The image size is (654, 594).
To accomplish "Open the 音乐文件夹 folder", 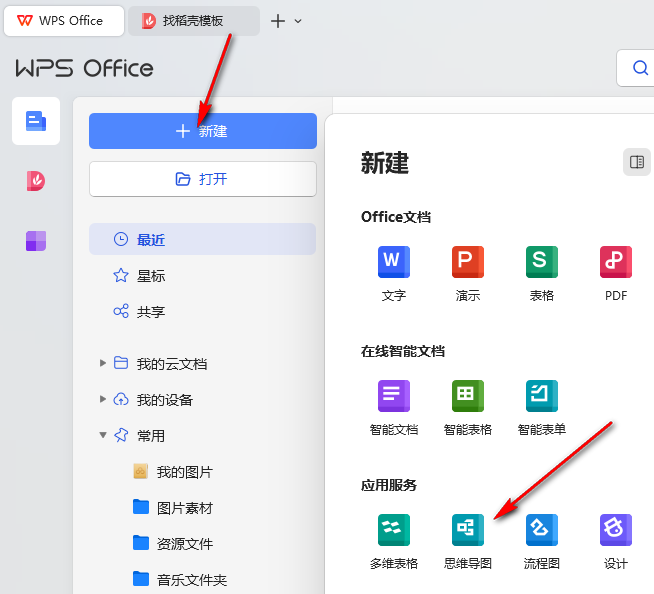I will click(180, 579).
